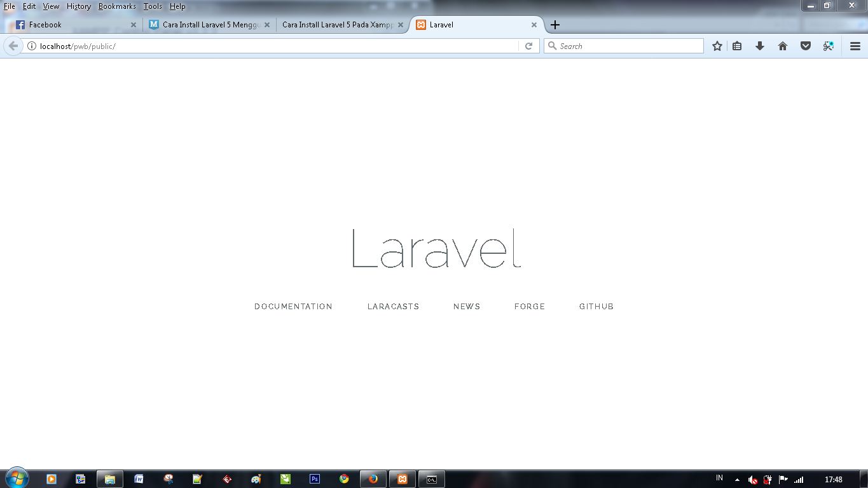Show your bookmarks list icon

[737, 46]
